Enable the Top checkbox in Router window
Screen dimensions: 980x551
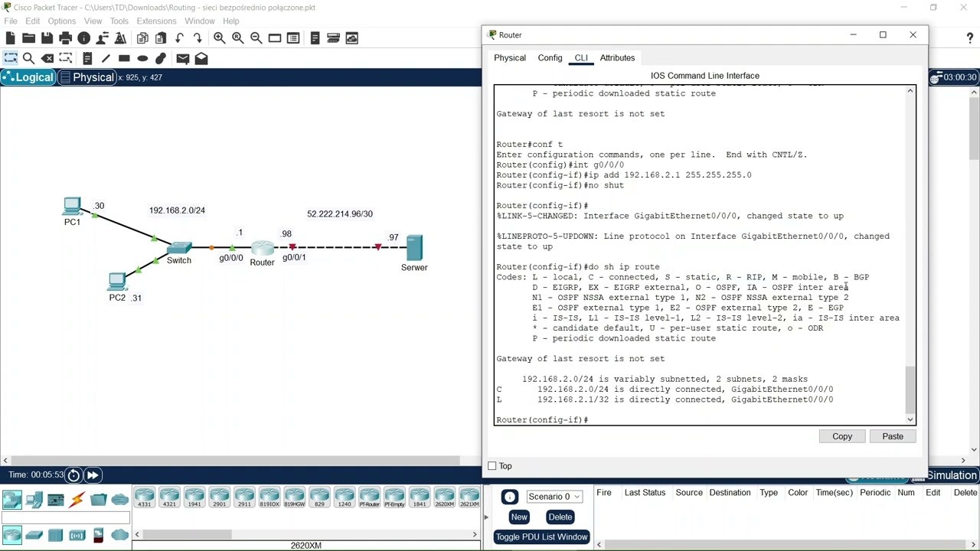[x=492, y=466]
